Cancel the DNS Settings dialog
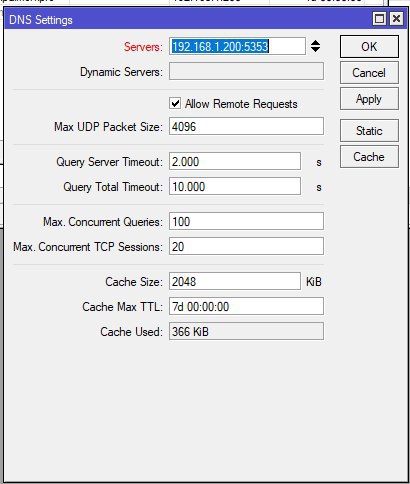 [x=369, y=73]
